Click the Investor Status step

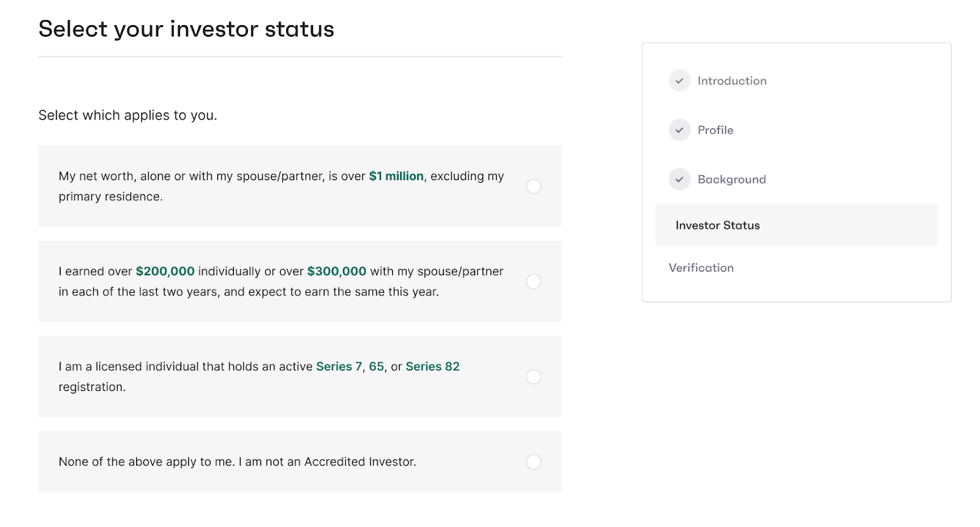point(717,226)
